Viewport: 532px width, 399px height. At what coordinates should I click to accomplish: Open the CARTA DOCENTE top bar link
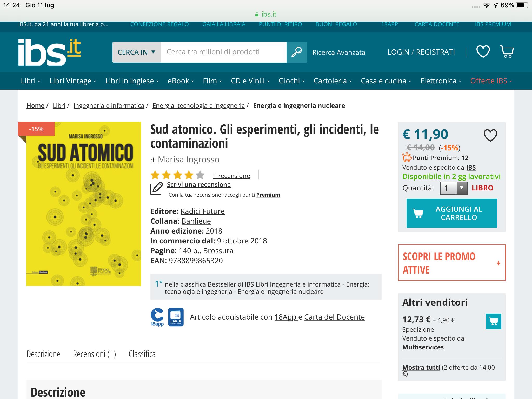(437, 24)
